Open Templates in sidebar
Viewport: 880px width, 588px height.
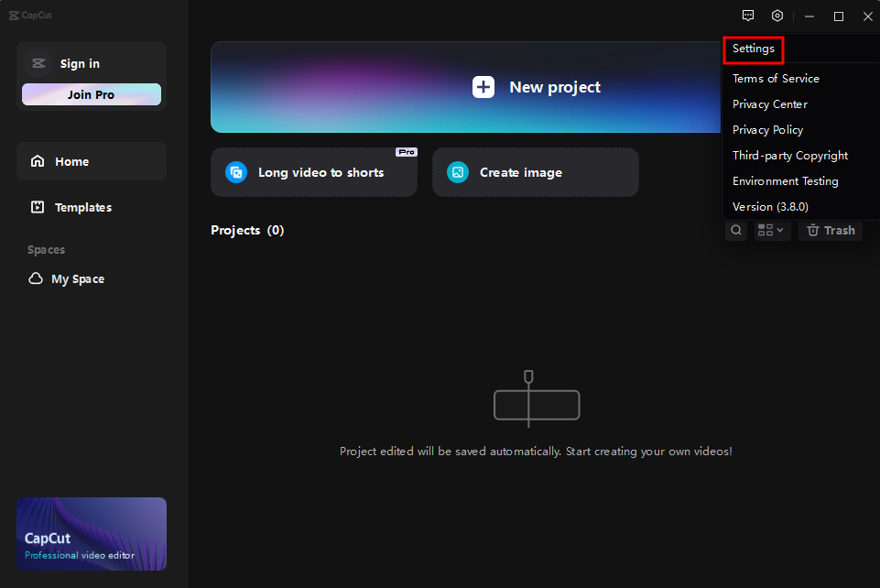[x=92, y=207]
